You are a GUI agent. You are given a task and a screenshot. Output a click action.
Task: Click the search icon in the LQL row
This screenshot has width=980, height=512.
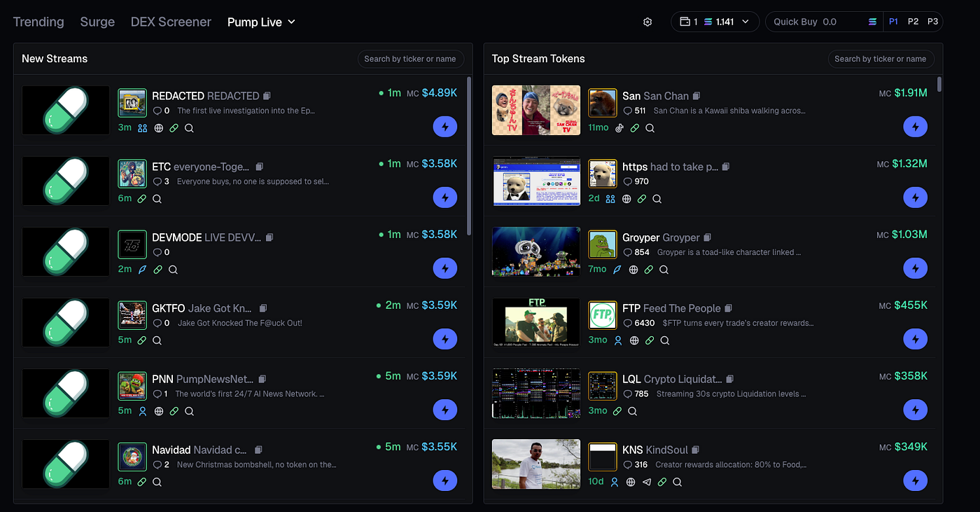pos(633,411)
